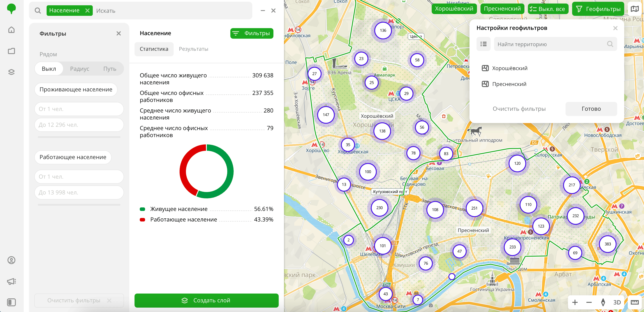Focus the До 13 998 чел. field
644x312 pixels.
tap(79, 192)
